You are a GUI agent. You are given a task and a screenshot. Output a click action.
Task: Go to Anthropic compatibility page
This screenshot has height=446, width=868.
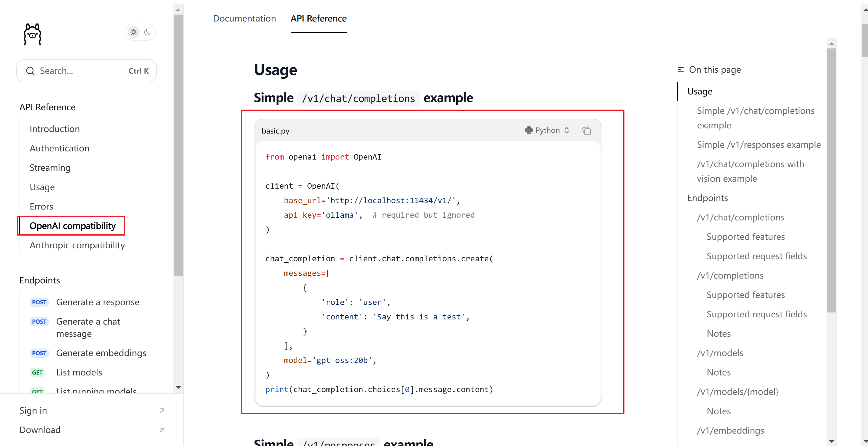tap(77, 245)
